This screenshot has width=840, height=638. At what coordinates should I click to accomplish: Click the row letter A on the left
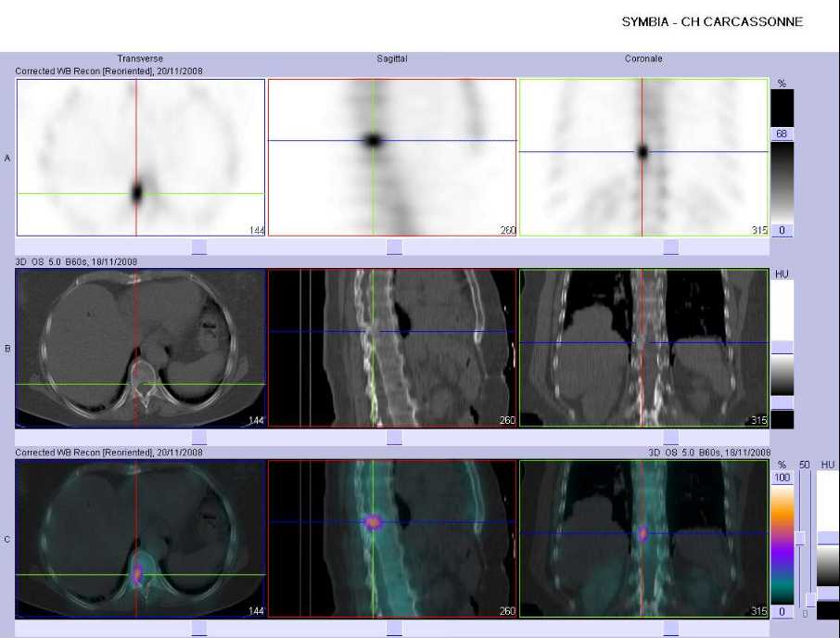coord(7,158)
